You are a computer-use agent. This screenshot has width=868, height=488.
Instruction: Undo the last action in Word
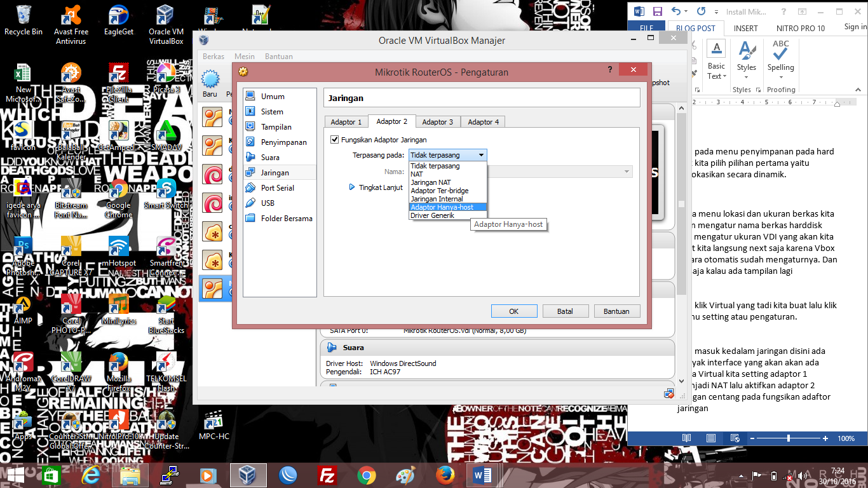pos(675,11)
